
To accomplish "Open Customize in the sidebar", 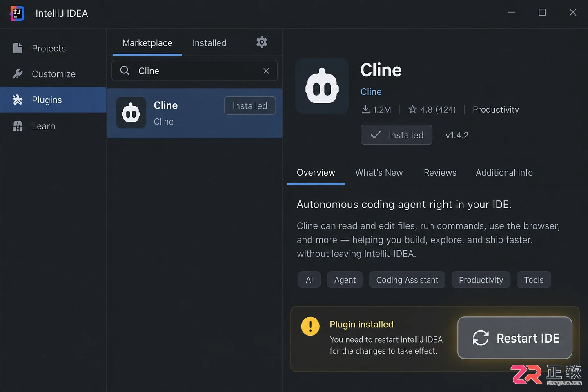I will click(x=53, y=74).
